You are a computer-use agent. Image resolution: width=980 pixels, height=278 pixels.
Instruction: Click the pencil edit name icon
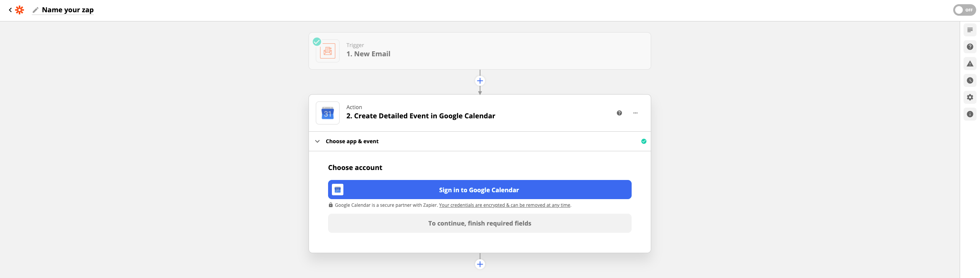click(x=36, y=10)
